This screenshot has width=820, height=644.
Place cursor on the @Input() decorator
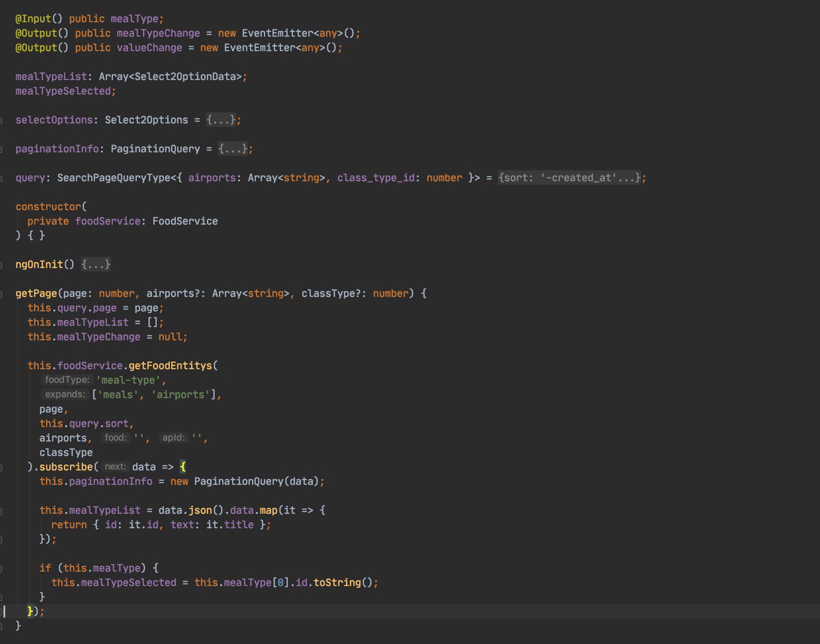[39, 19]
